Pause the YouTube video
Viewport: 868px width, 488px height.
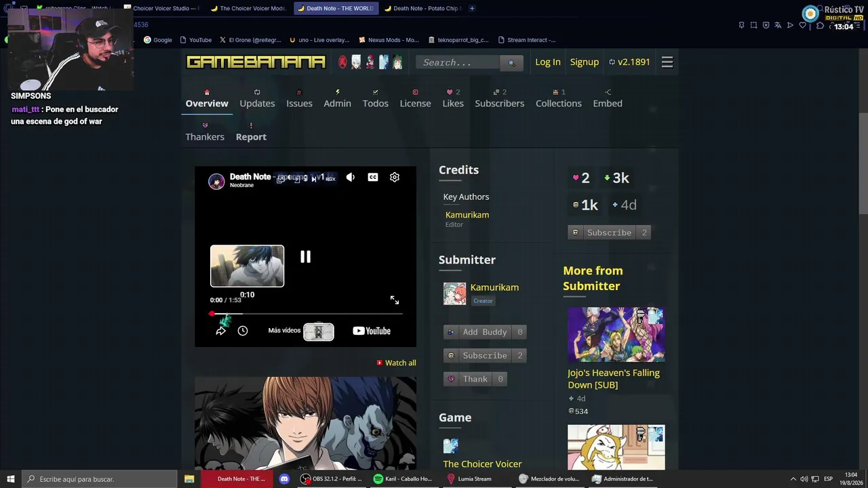tap(305, 257)
